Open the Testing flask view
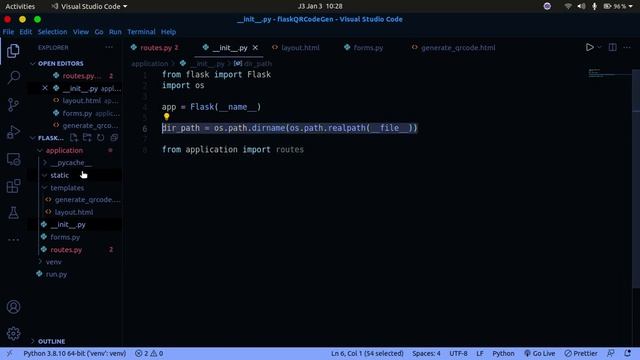 (13, 213)
